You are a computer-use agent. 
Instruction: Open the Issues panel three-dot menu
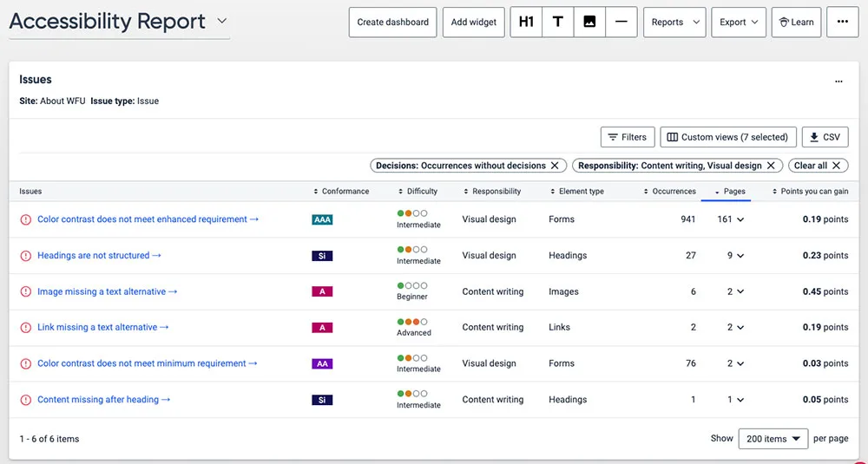pyautogui.click(x=838, y=82)
